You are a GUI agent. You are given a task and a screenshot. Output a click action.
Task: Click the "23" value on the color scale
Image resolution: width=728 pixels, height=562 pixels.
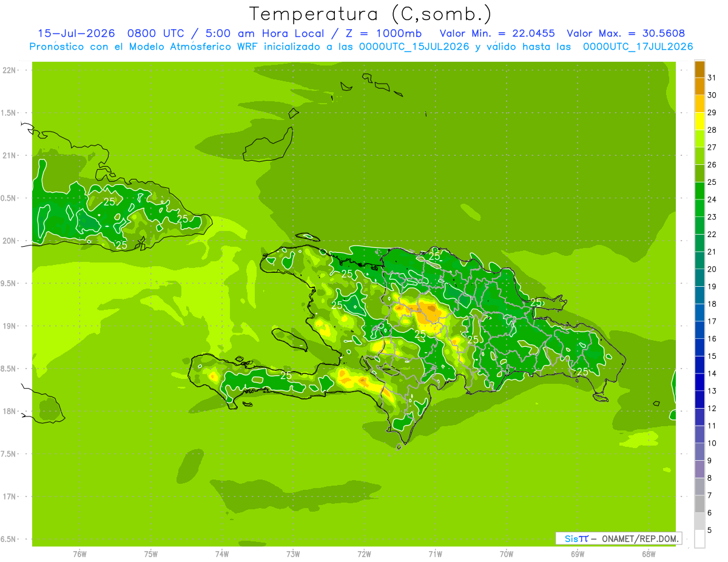tap(712, 217)
